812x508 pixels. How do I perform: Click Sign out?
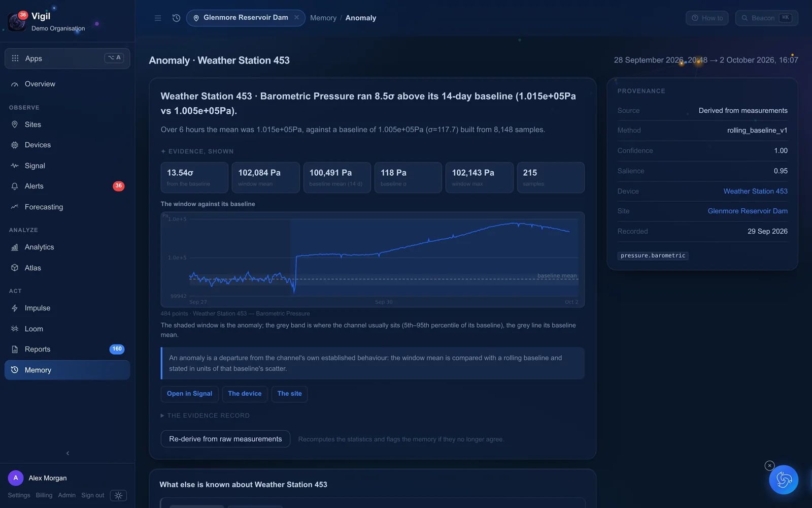[x=92, y=495]
